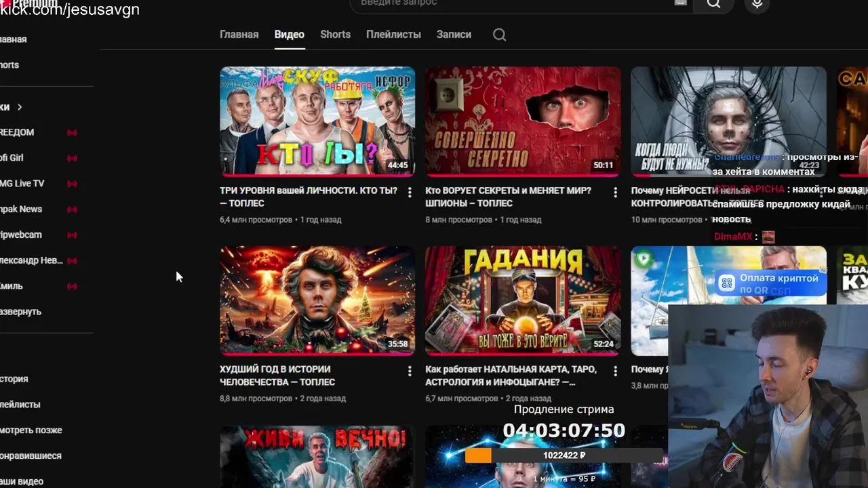
Task: Click title 'Как работает НАТАЛЬНАЯ КАРТА, ТАРО'
Action: pos(511,375)
